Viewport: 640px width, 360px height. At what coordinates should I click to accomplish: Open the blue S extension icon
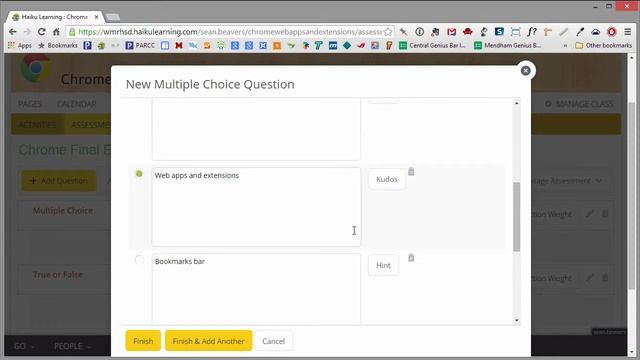pyautogui.click(x=499, y=31)
